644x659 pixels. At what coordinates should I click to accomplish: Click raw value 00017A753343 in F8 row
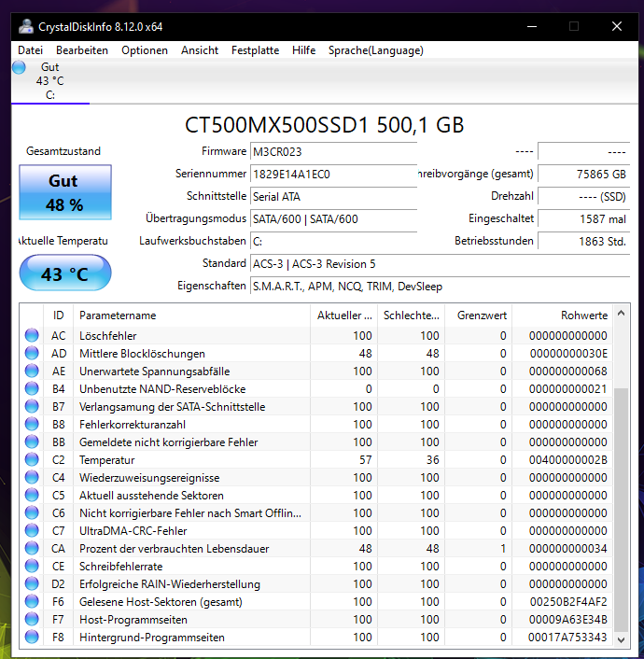point(567,638)
